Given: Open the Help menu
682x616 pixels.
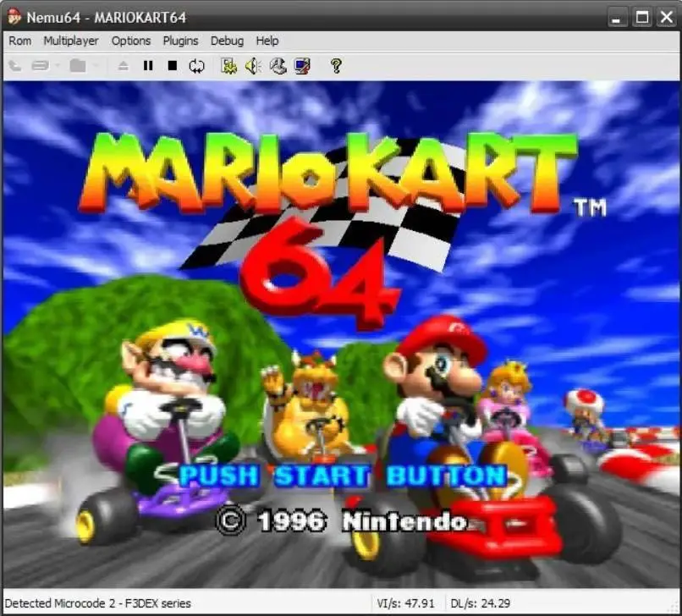Looking at the screenshot, I should coord(267,41).
